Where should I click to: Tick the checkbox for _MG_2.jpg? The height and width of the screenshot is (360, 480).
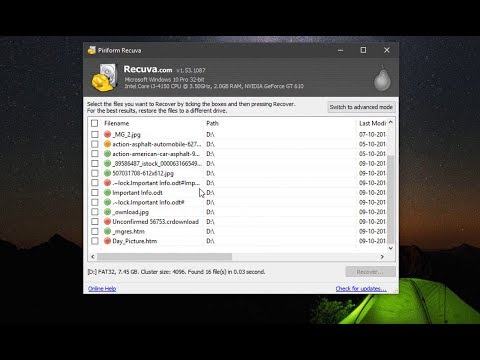[x=95, y=134]
